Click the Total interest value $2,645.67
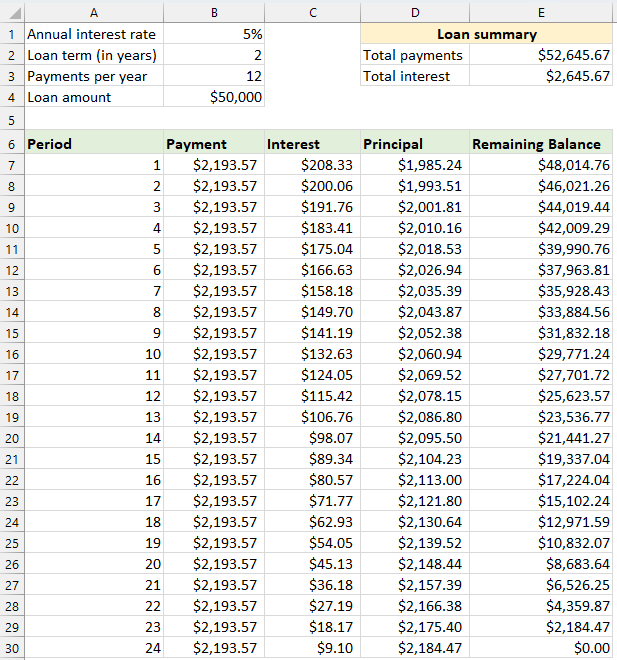617x660 pixels. 540,76
